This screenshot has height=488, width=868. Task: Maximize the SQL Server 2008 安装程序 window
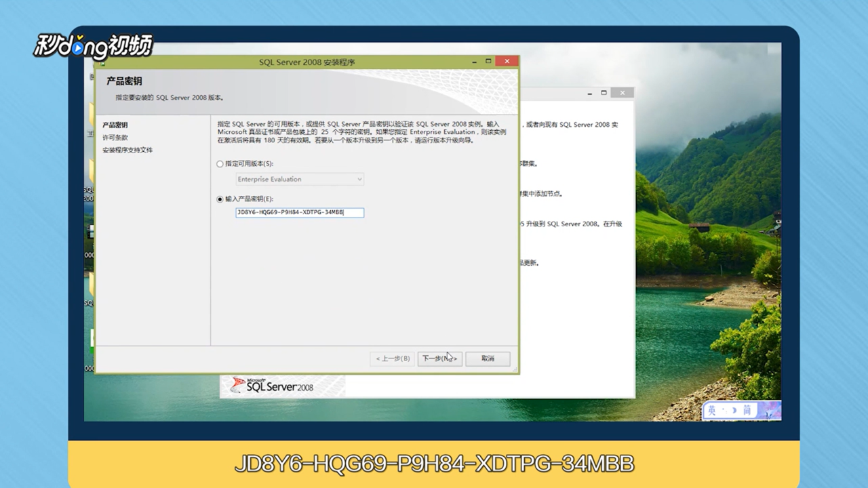click(488, 62)
